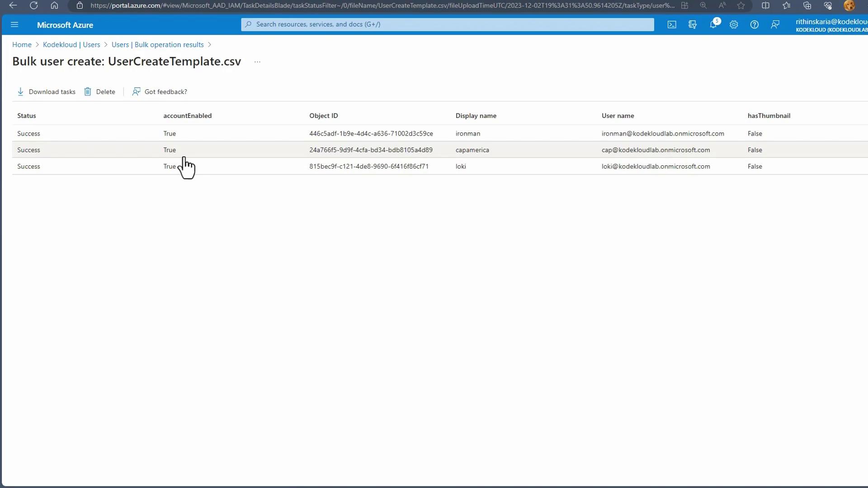Sort by the accountEnabled column header
868x488 pixels.
pos(187,116)
